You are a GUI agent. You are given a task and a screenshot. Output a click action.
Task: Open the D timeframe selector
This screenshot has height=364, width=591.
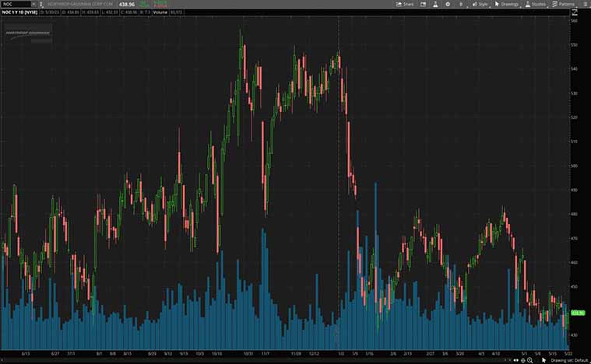(x=461, y=4)
